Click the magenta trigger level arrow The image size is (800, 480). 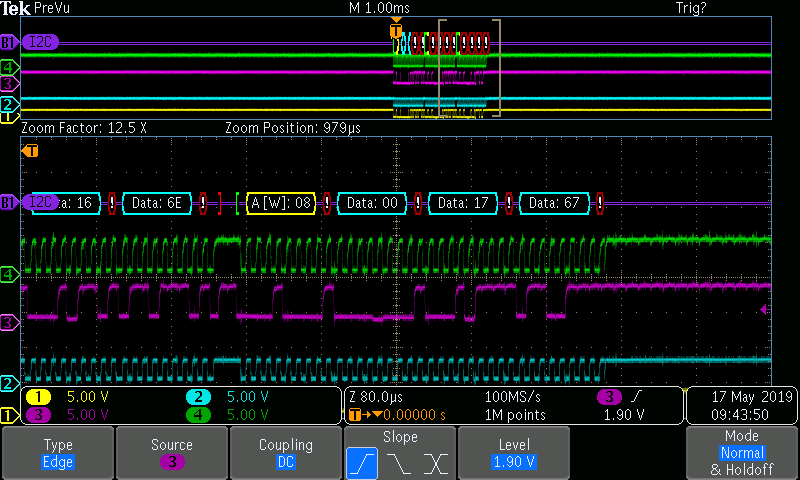click(x=764, y=309)
